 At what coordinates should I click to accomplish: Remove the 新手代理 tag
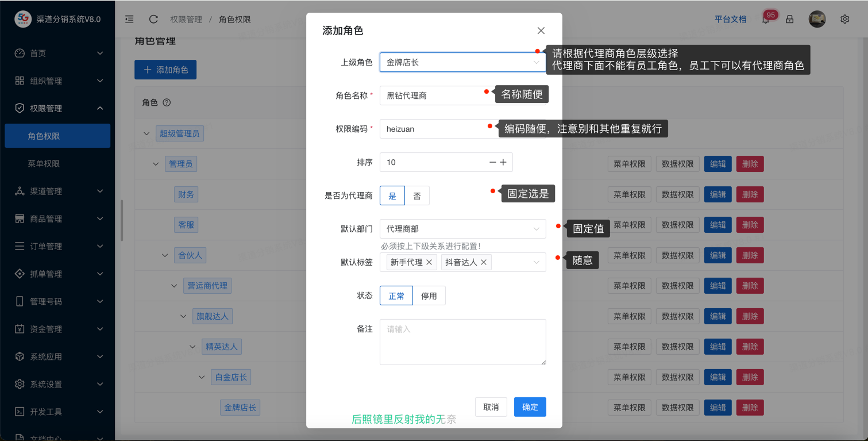click(429, 262)
